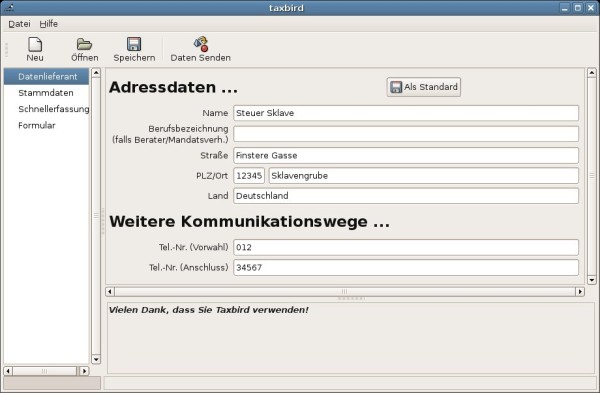The height and width of the screenshot is (393, 600).
Task: Minimize the taxbird window
Action: click(x=565, y=8)
